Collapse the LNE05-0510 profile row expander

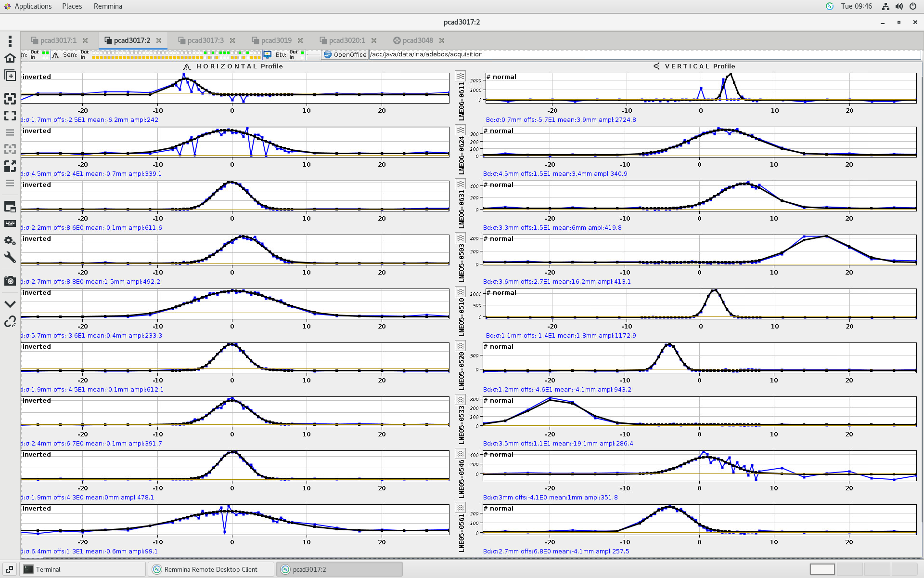click(461, 292)
